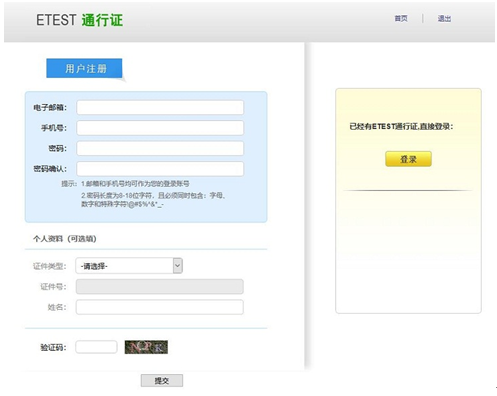Click the password length hint text

coord(153,200)
